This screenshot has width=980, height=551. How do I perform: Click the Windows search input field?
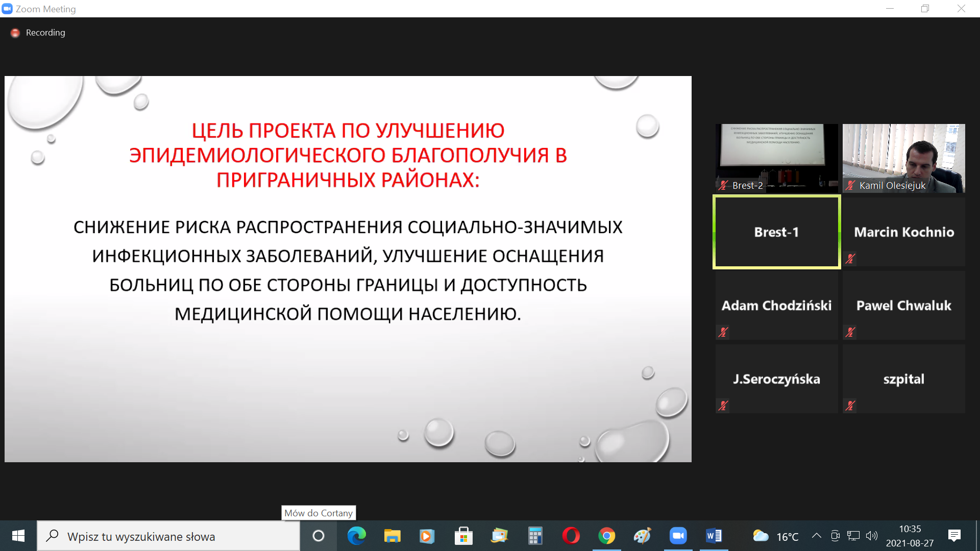tap(168, 536)
